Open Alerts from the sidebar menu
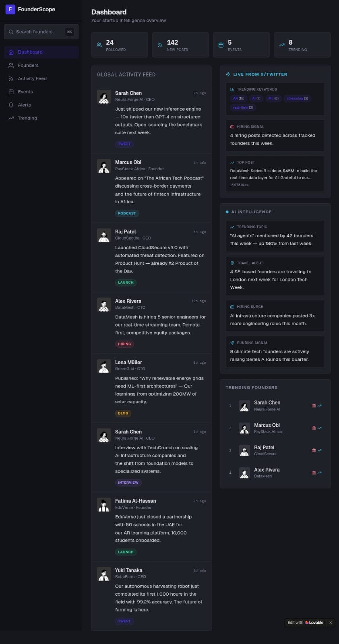 (24, 105)
